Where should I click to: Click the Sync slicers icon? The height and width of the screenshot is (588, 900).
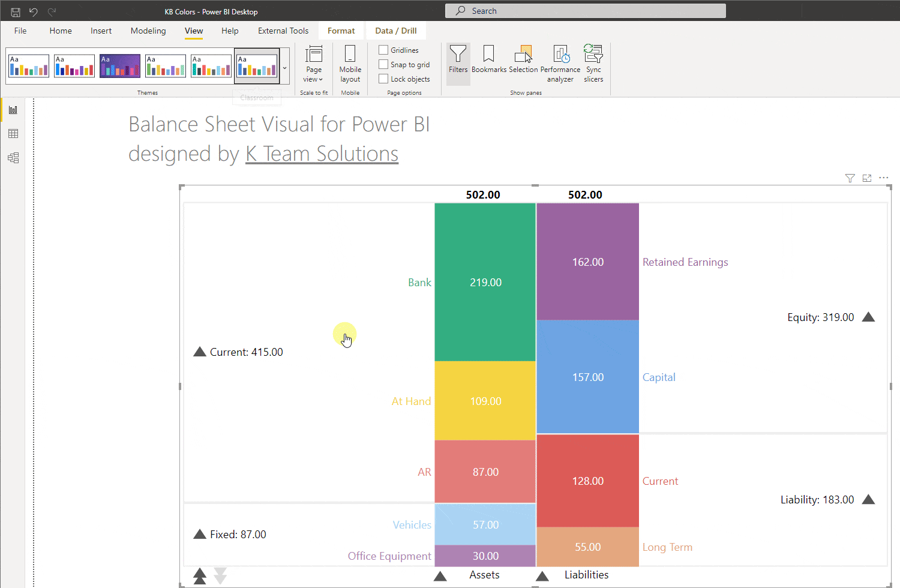pos(593,60)
